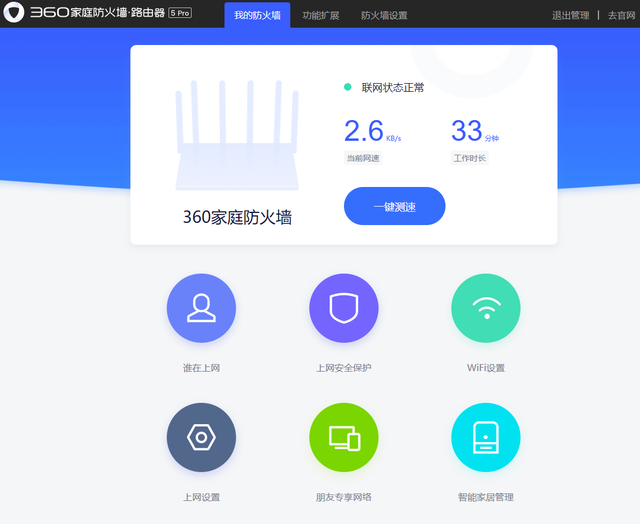Image resolution: width=640 pixels, height=524 pixels.
Task: Click the 33 分钟 uptime value
Action: point(475,131)
